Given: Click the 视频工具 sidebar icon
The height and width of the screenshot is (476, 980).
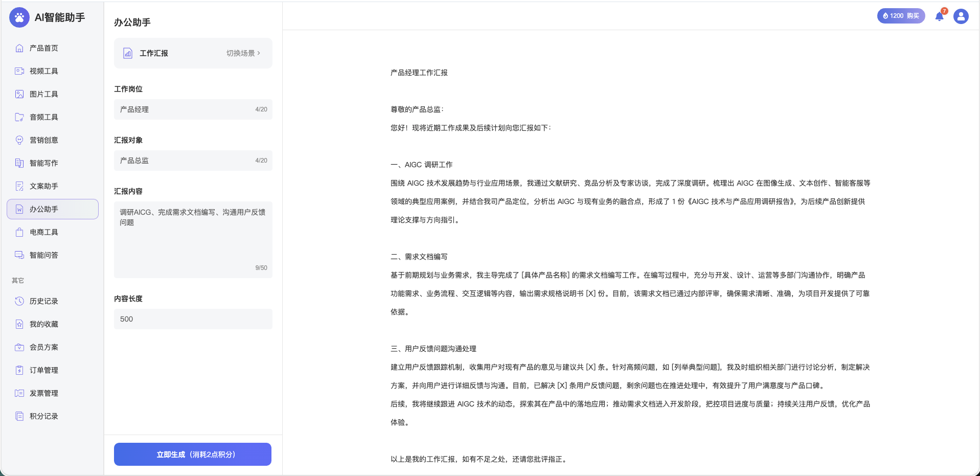Looking at the screenshot, I should click(x=19, y=71).
